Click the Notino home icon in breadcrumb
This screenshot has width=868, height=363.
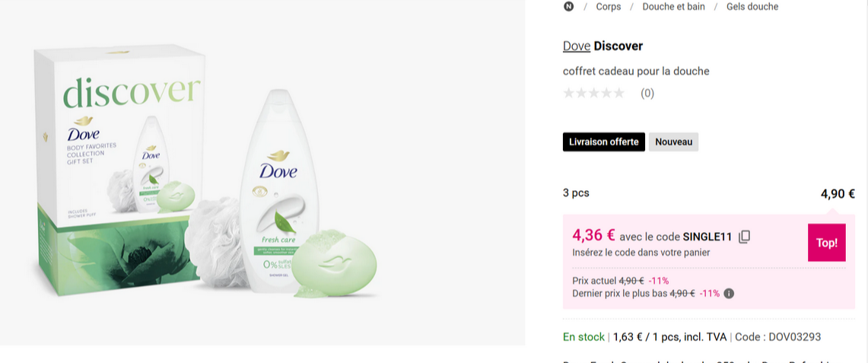568,7
